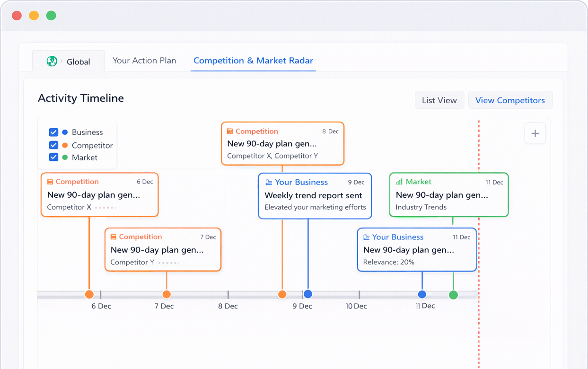Select the orange 6 Dec timeline marker
This screenshot has width=588, height=369.
pos(89,294)
